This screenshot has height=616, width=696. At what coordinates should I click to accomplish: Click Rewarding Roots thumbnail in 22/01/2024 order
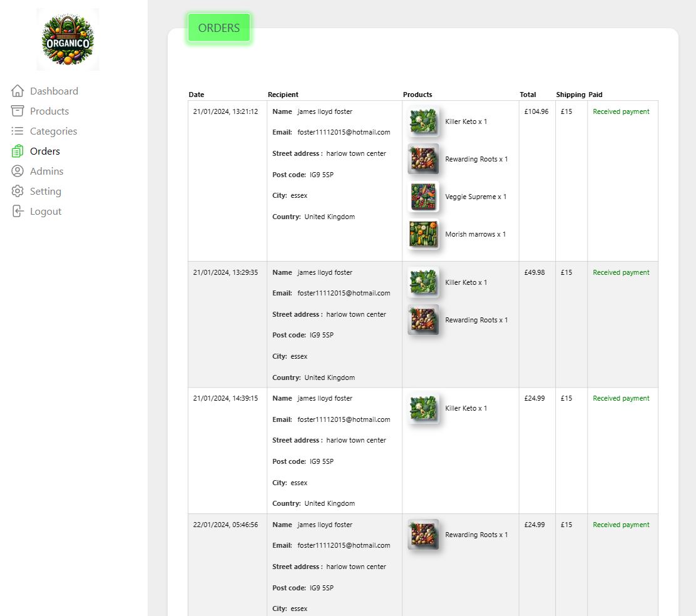click(423, 535)
